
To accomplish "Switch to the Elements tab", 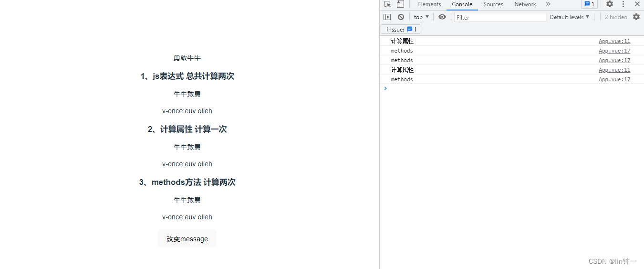I will tap(429, 4).
